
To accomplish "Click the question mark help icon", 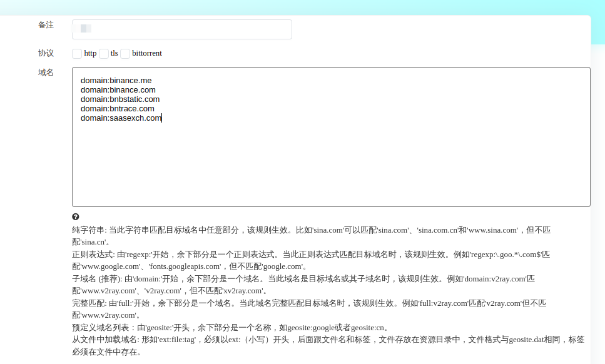I will [x=76, y=216].
